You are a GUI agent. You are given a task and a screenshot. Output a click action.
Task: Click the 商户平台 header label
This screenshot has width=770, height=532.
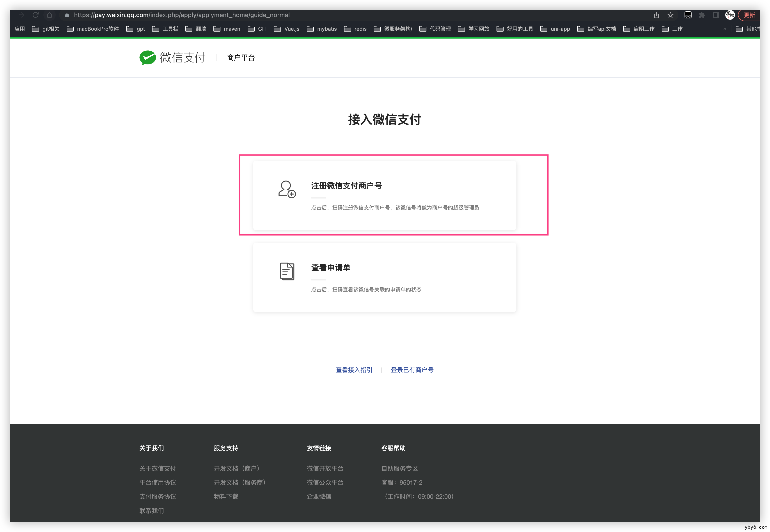(241, 58)
